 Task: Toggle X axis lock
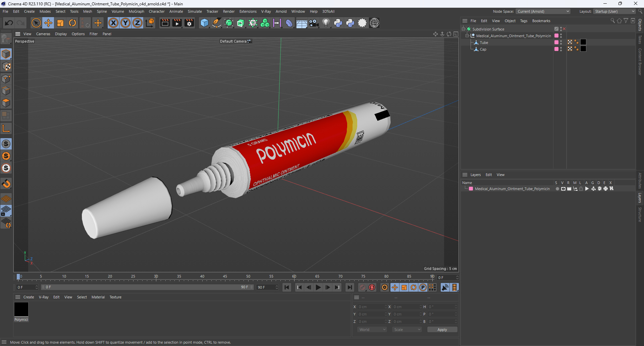pyautogui.click(x=113, y=23)
